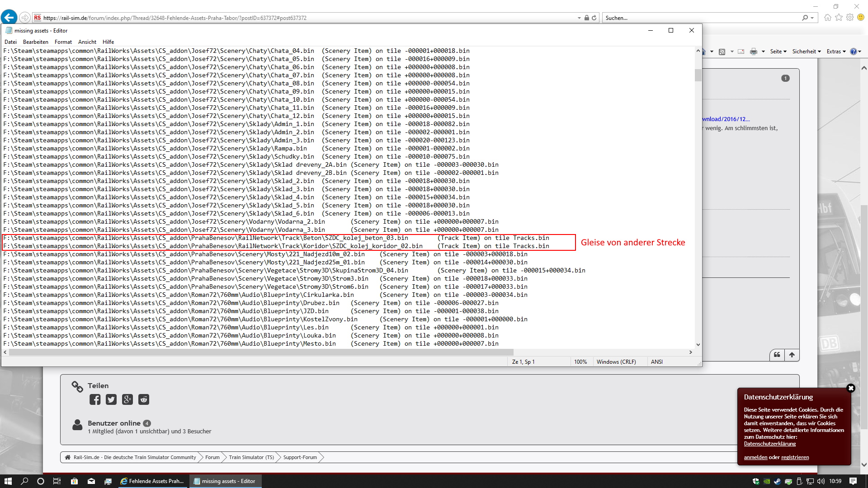
Task: Click the browser back arrow button
Action: pyautogui.click(x=9, y=18)
